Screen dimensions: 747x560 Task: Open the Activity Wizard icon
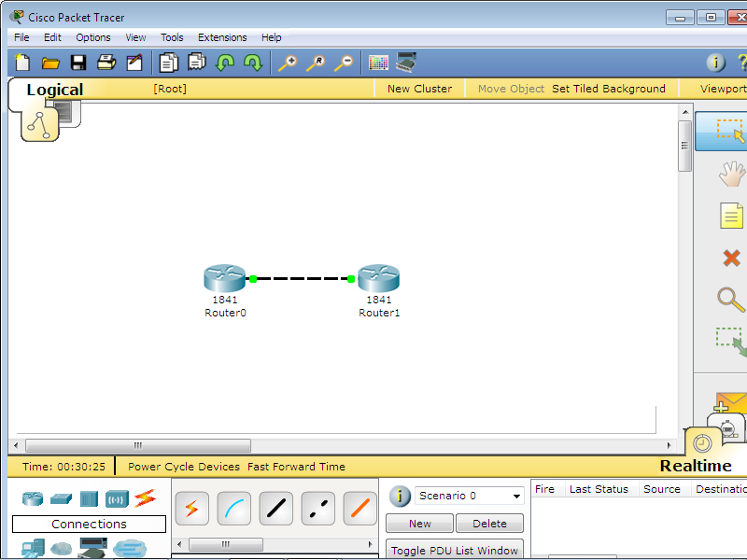click(134, 63)
